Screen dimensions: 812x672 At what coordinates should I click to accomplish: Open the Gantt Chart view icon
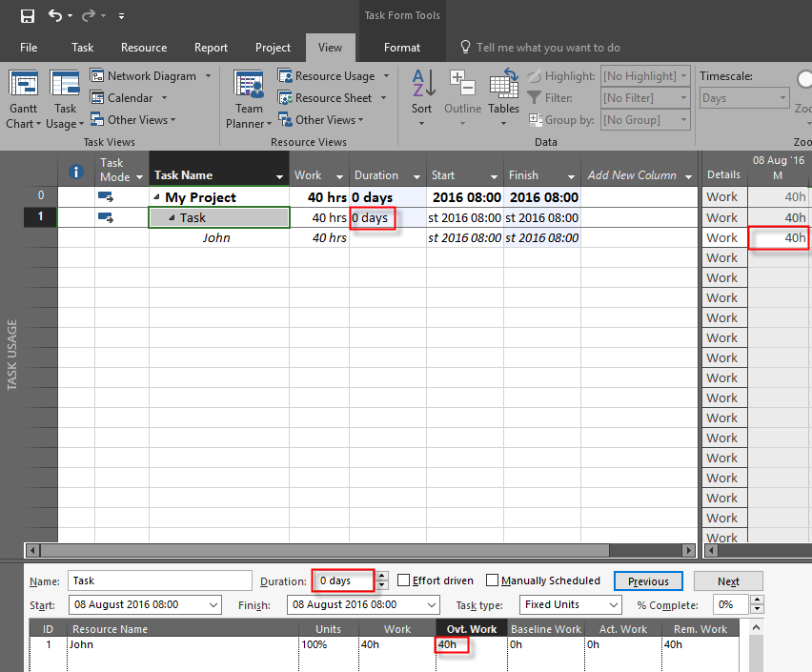click(23, 85)
